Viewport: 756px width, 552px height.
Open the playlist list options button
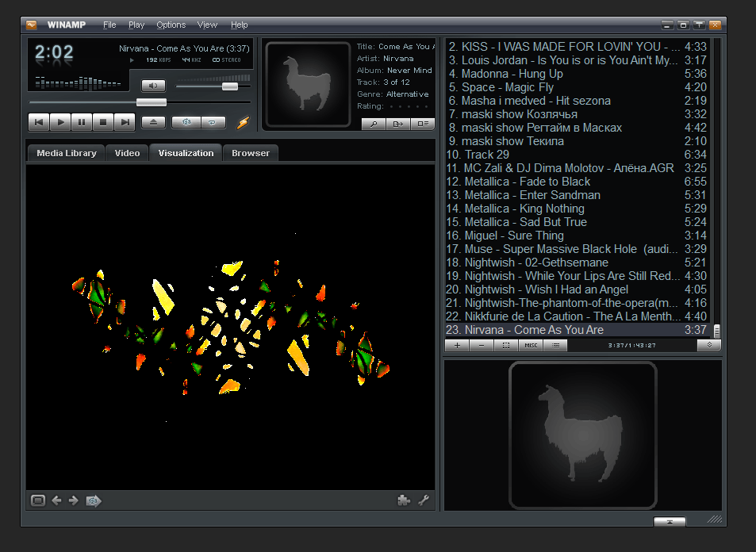click(x=555, y=345)
